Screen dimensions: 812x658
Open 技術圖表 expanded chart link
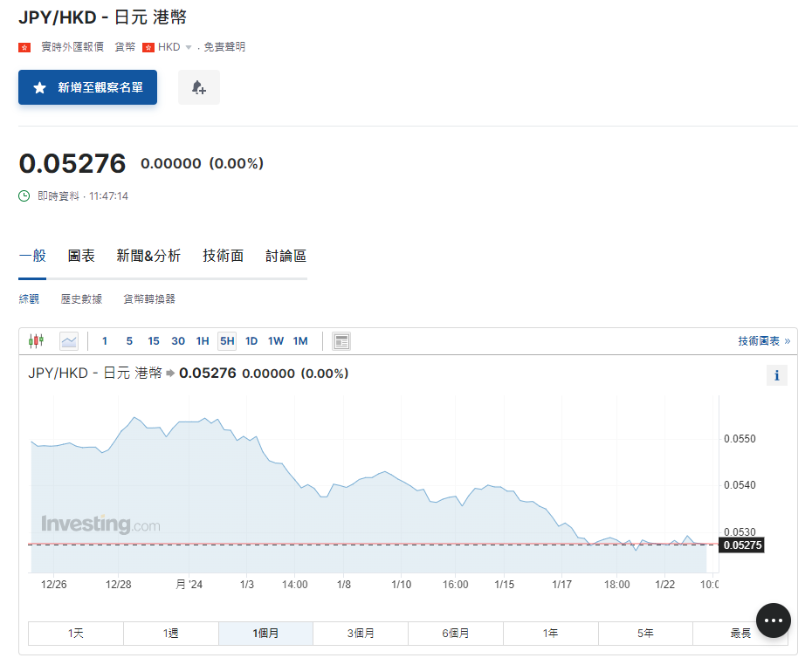(763, 341)
